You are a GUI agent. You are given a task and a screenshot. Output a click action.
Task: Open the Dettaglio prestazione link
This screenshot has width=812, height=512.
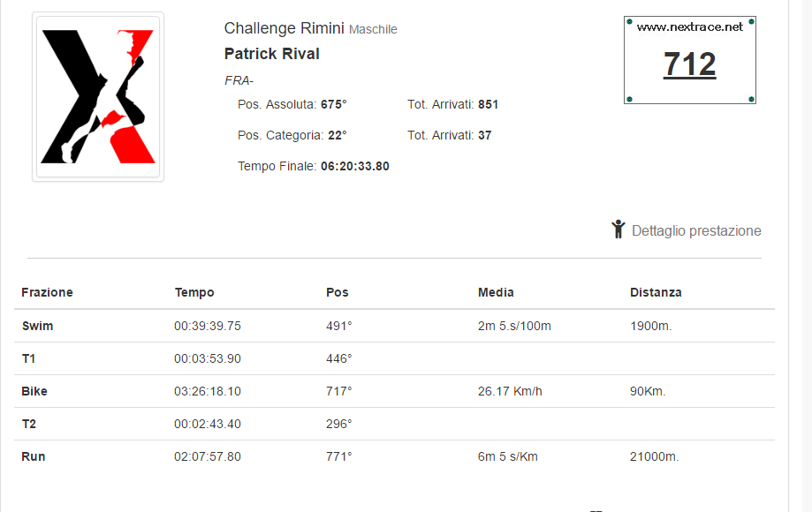tap(696, 230)
